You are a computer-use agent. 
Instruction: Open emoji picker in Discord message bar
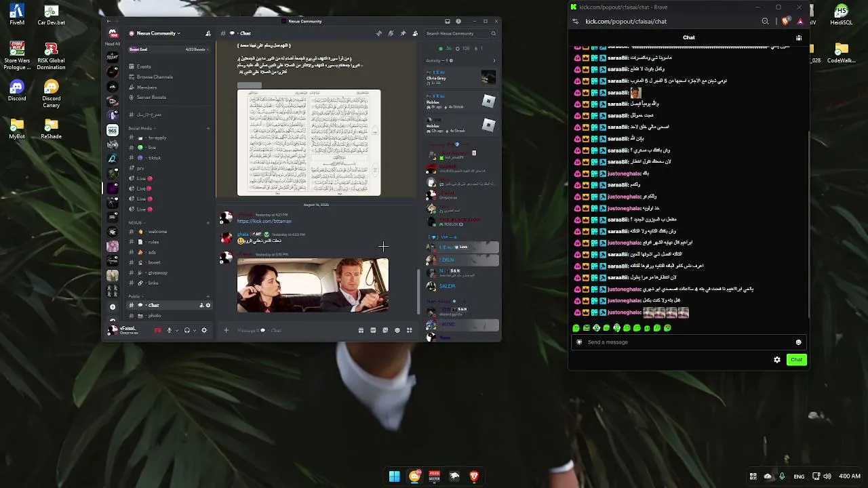(397, 330)
